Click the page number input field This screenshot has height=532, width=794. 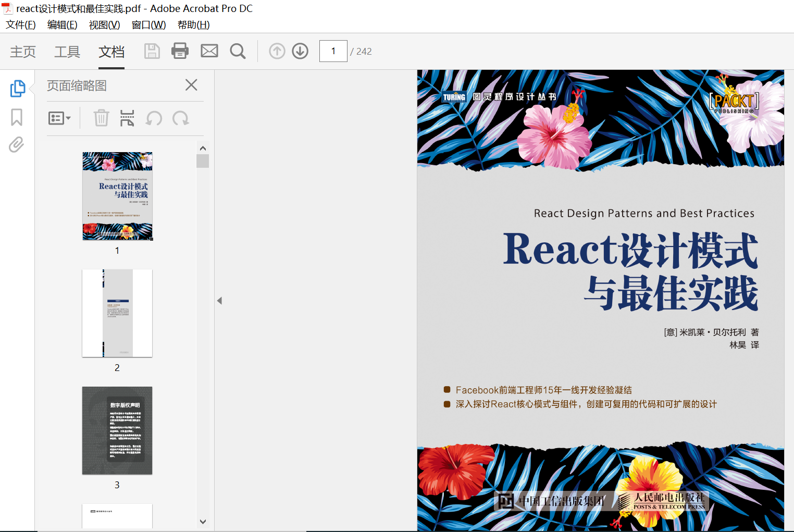(x=333, y=51)
